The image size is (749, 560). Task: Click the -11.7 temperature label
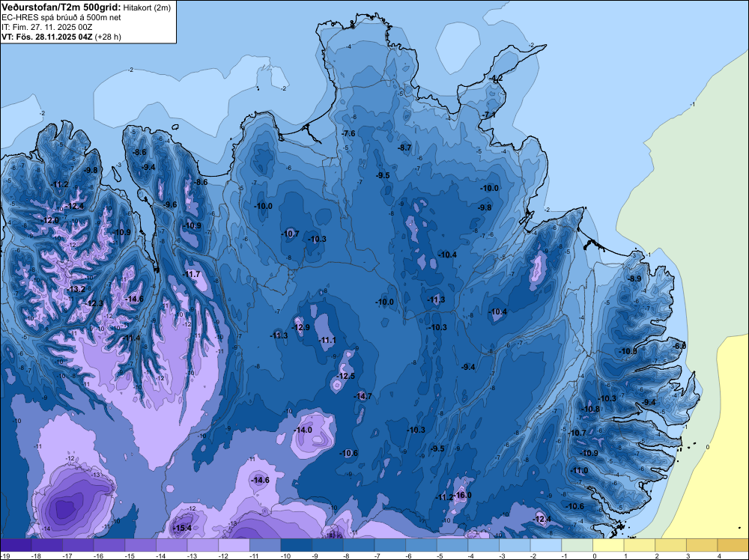point(192,274)
